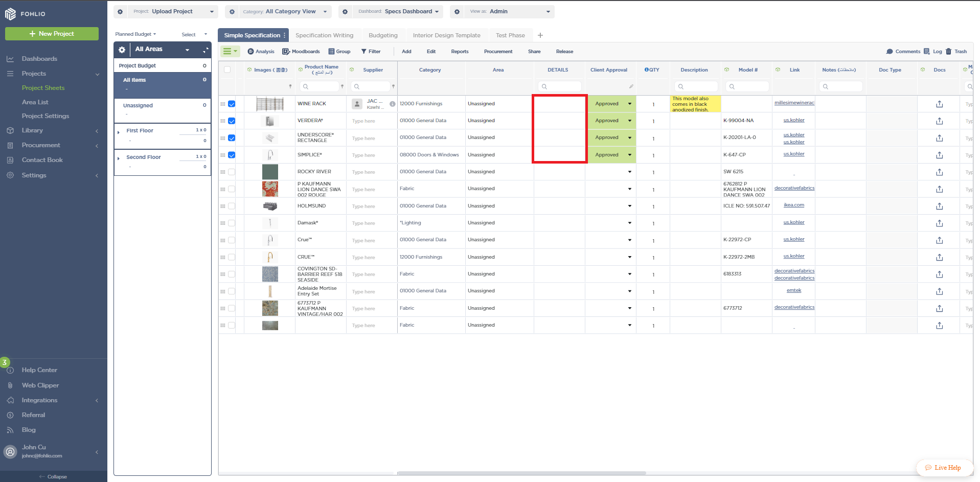Toggle the select-all header checkbox
The height and width of the screenshot is (482, 980).
pos(227,70)
